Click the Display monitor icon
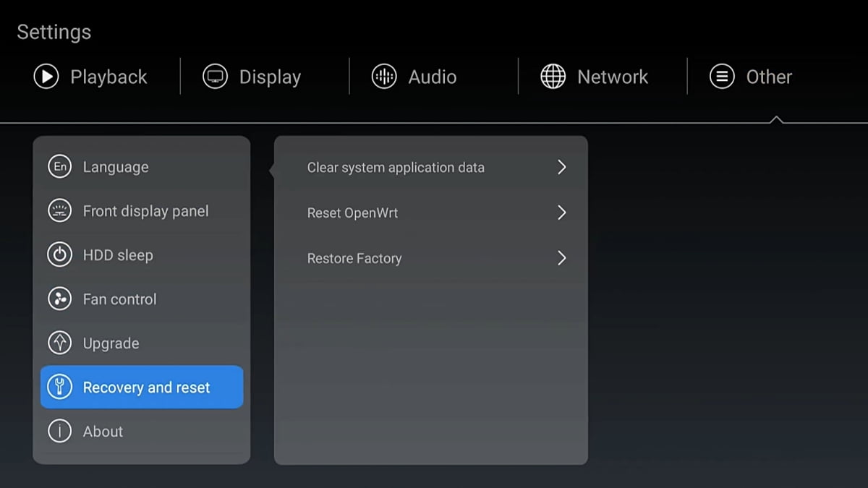Image resolution: width=868 pixels, height=488 pixels. coord(215,77)
